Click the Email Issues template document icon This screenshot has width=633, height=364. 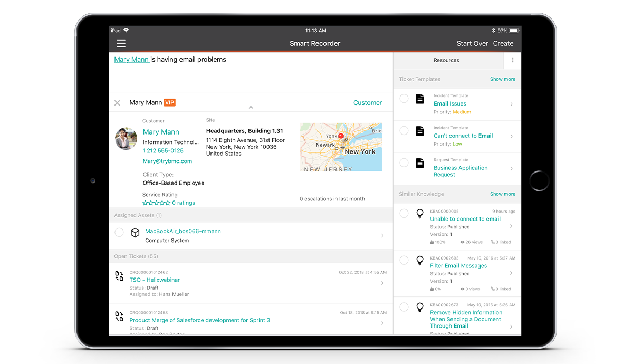click(420, 99)
